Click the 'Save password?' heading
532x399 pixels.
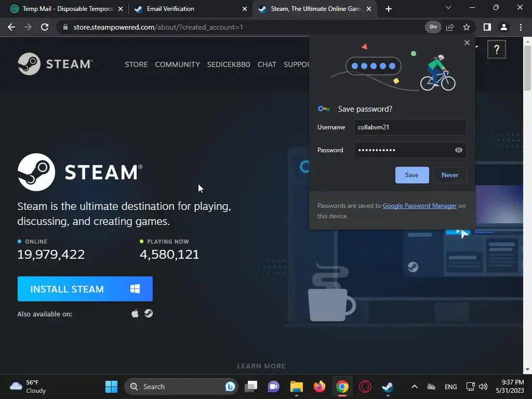pyautogui.click(x=365, y=109)
